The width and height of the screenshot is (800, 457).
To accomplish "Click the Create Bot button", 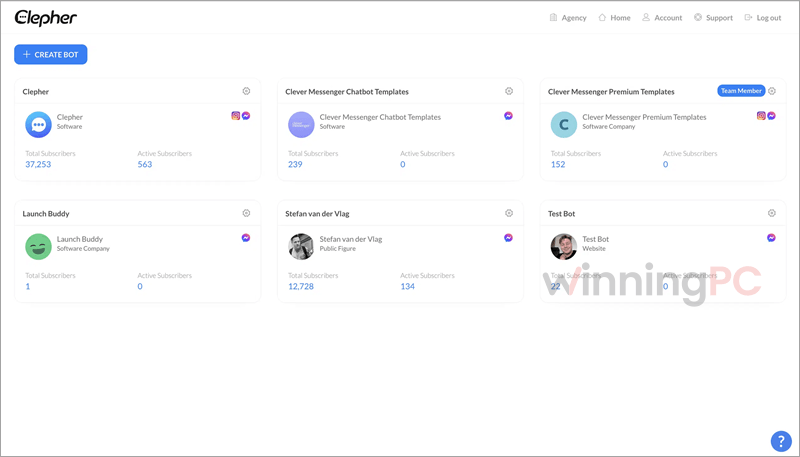I will 51,55.
